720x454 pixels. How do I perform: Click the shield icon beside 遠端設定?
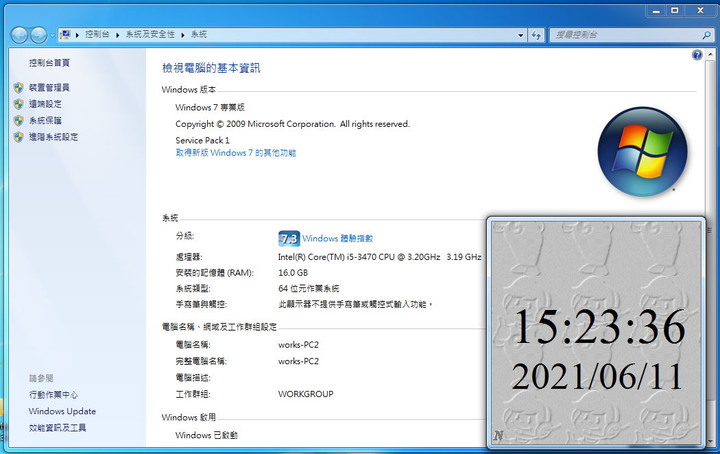click(x=18, y=104)
